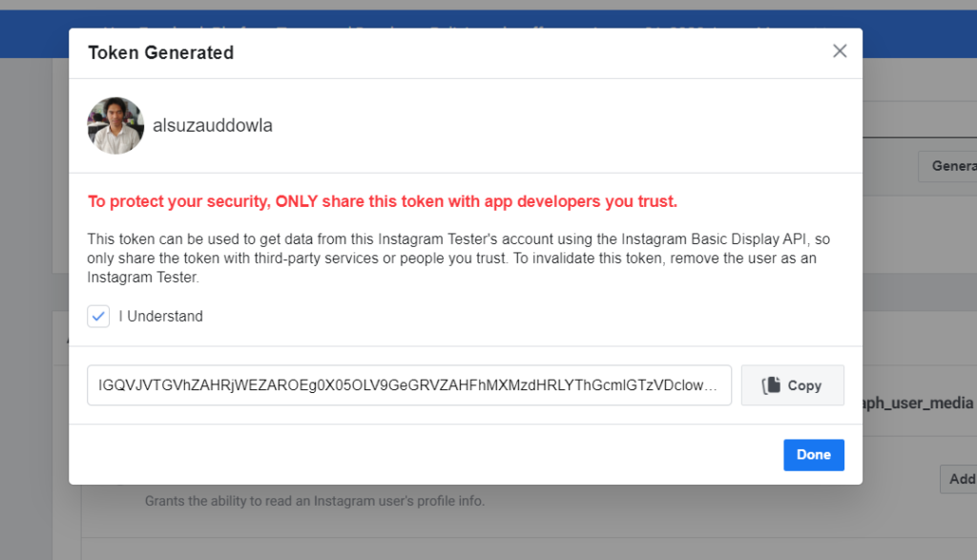Click the partially visible Add button
Viewport: 977px width, 560px height.
pyautogui.click(x=958, y=479)
